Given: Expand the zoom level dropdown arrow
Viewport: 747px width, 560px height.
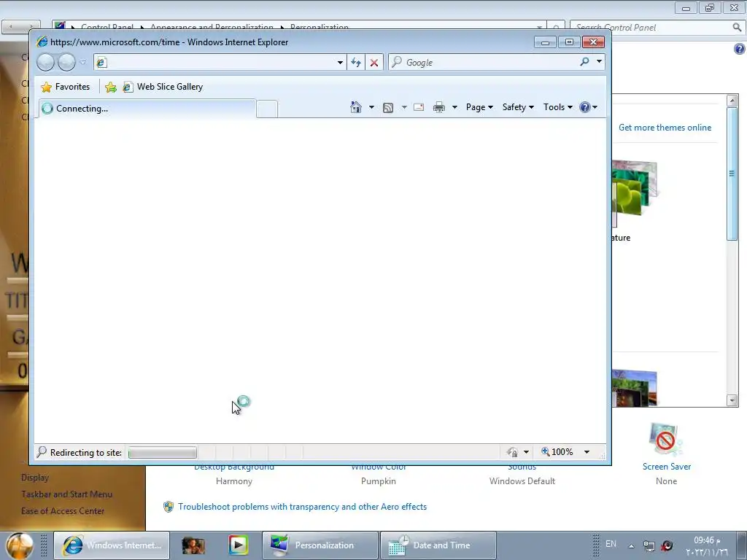Looking at the screenshot, I should pos(587,452).
